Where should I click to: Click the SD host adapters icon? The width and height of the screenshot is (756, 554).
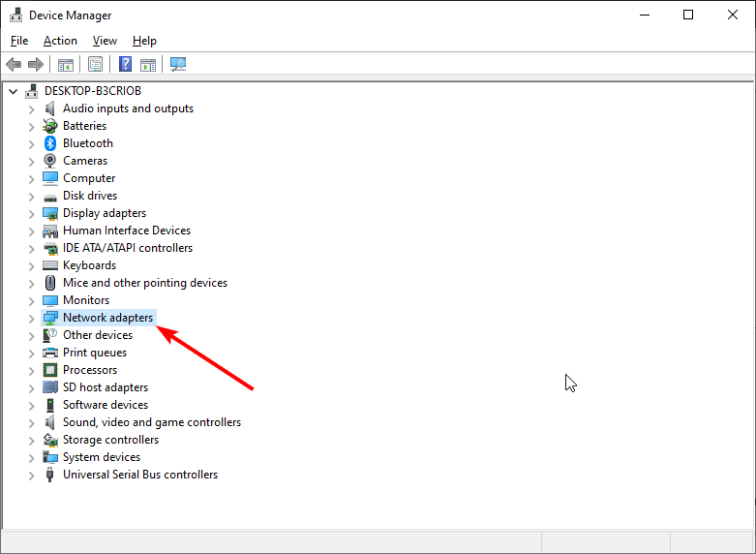click(x=50, y=387)
